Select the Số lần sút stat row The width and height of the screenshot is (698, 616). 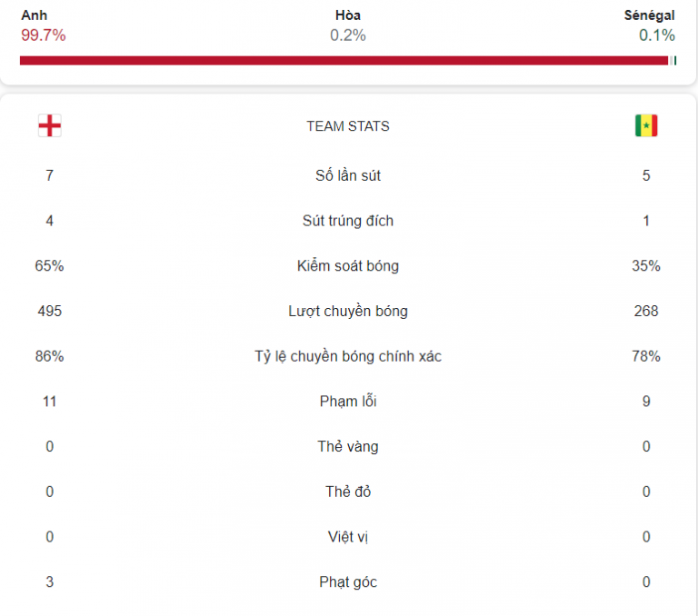click(x=348, y=175)
